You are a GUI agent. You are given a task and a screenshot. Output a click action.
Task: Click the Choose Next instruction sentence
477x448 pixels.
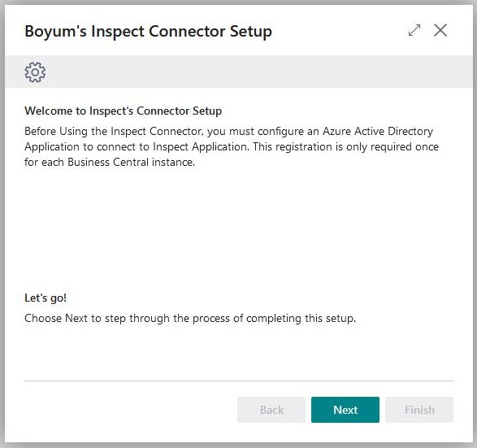click(x=190, y=319)
